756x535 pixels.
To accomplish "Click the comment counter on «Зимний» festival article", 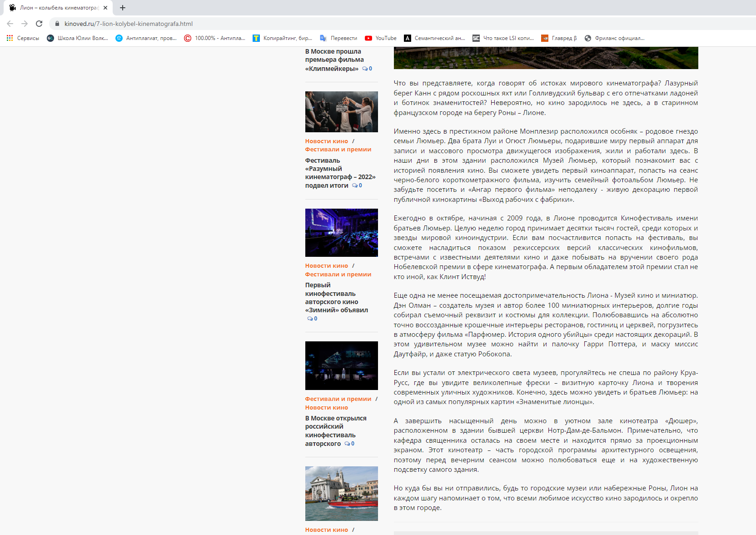I will (312, 319).
